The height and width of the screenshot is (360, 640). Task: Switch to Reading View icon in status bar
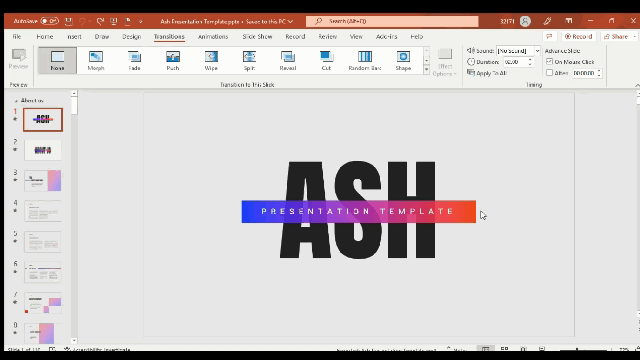(523, 349)
